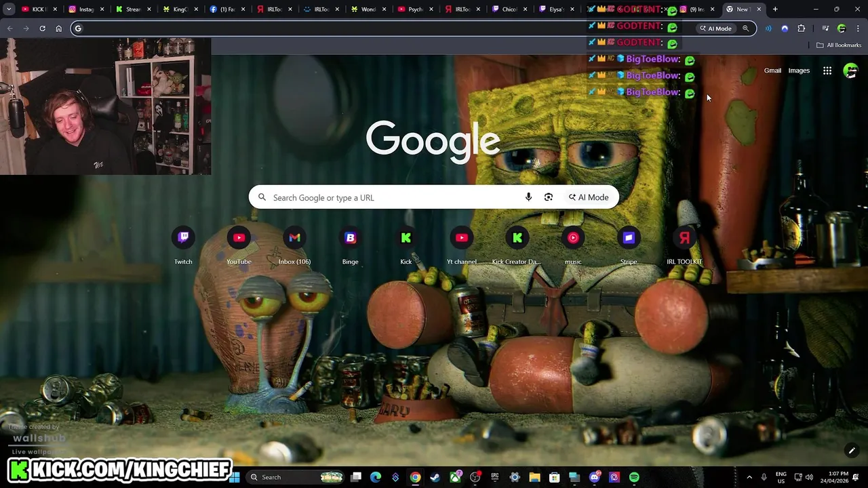868x488 pixels.
Task: Open the Google apps grid
Action: pos(827,70)
